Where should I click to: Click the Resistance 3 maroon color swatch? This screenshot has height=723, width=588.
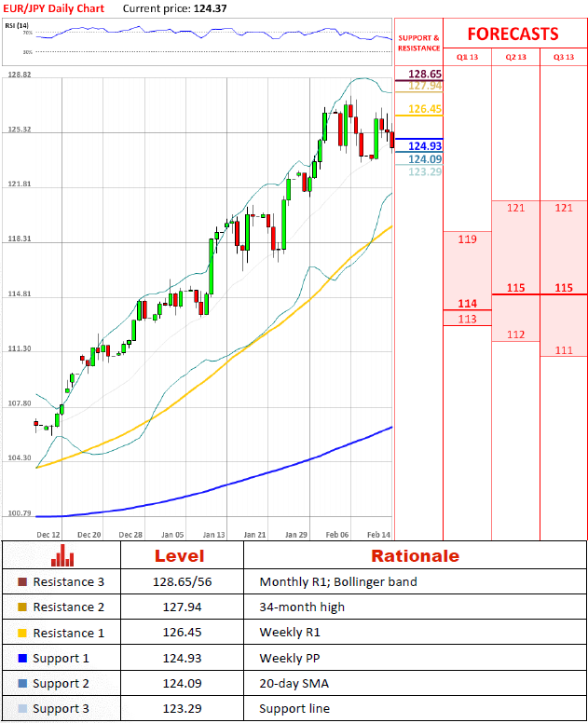(22, 582)
